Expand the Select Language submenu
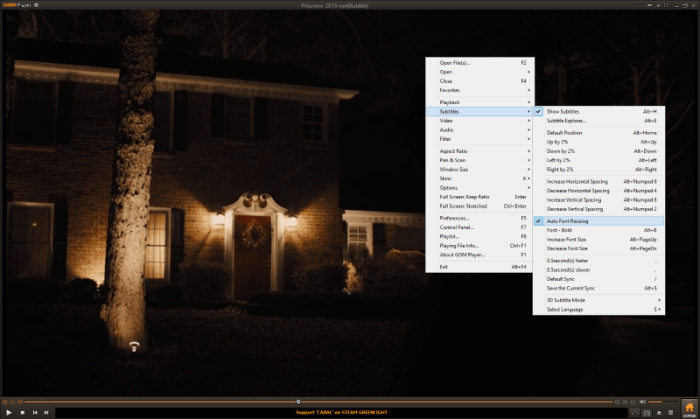Screen dimensions: 700x419 (x=565, y=309)
